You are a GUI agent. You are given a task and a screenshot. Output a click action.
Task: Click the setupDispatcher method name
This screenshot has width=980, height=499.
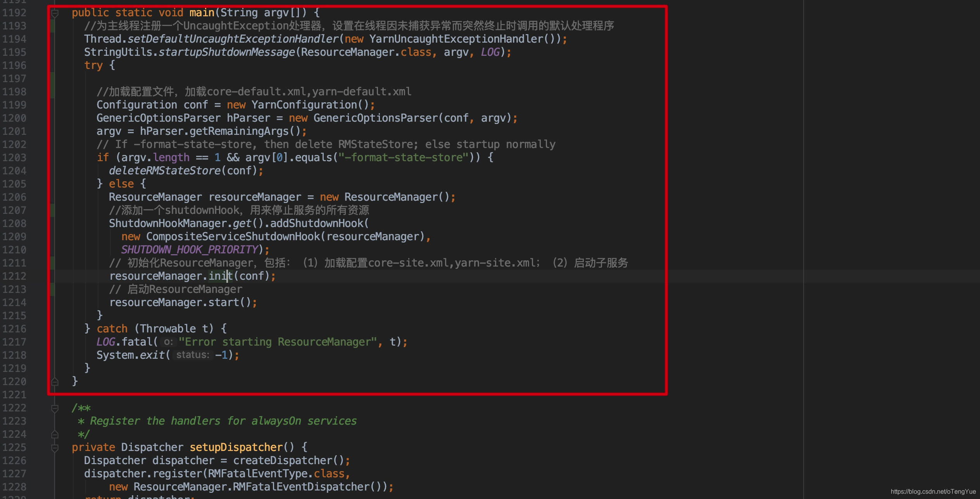pos(236,447)
